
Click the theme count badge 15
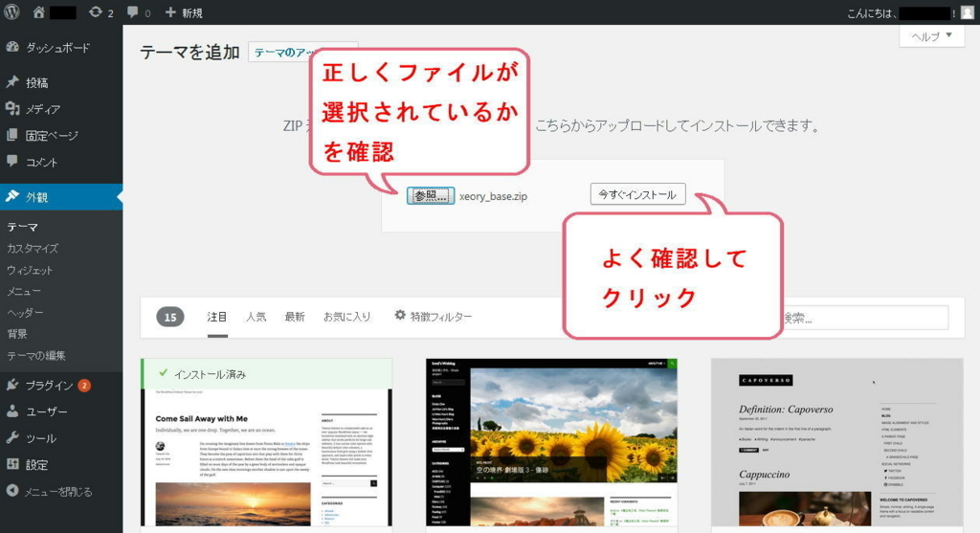coord(170,318)
